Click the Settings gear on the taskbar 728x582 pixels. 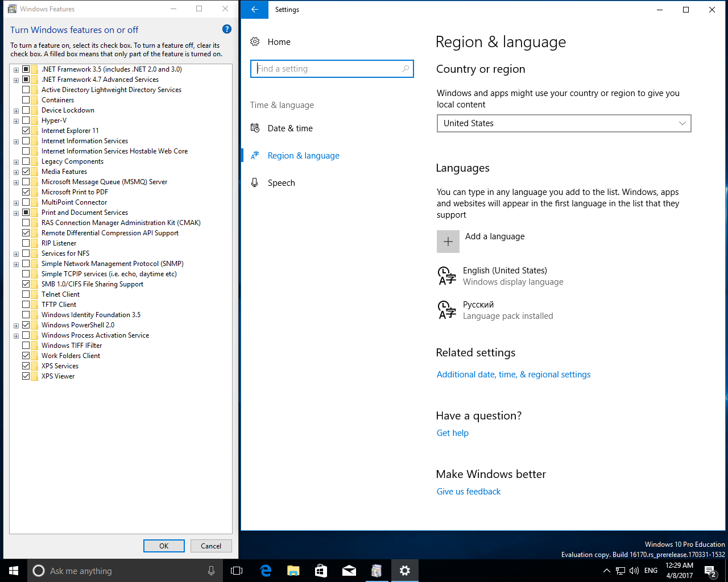coord(404,571)
